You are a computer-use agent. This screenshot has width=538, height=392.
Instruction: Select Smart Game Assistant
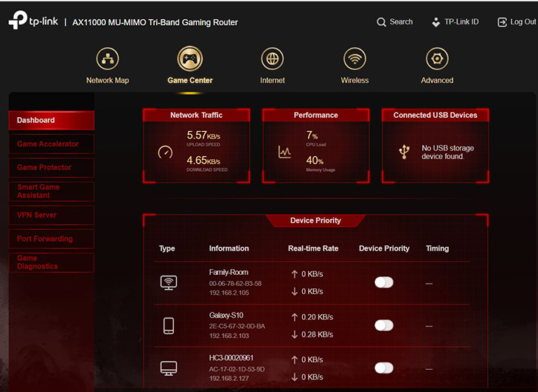(52, 191)
